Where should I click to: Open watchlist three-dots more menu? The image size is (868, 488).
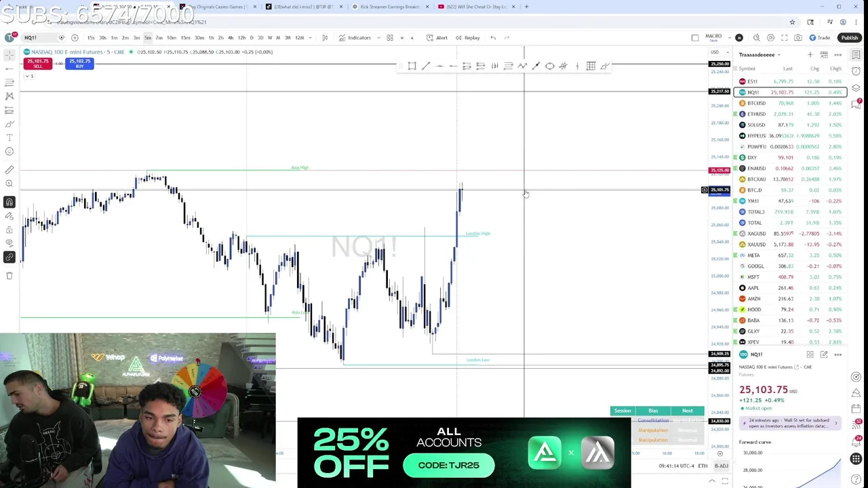click(x=838, y=55)
